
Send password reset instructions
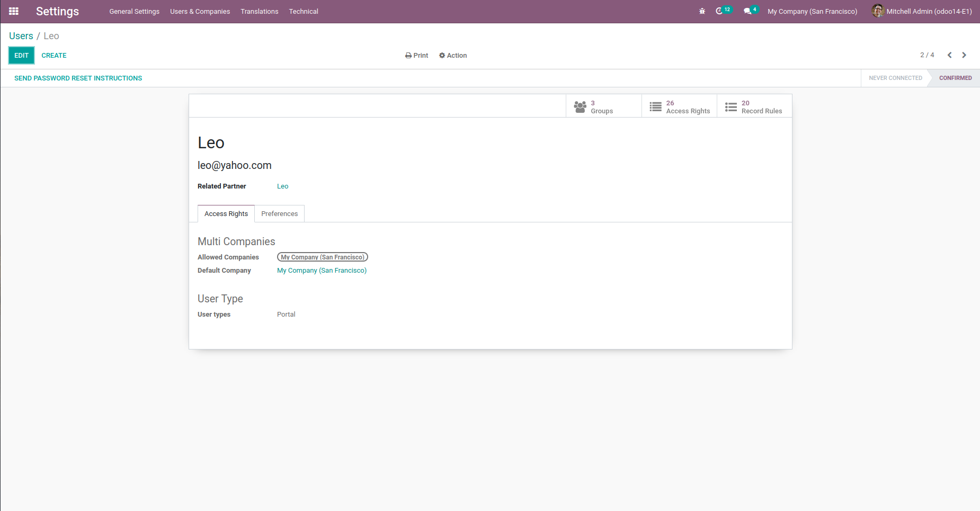78,78
